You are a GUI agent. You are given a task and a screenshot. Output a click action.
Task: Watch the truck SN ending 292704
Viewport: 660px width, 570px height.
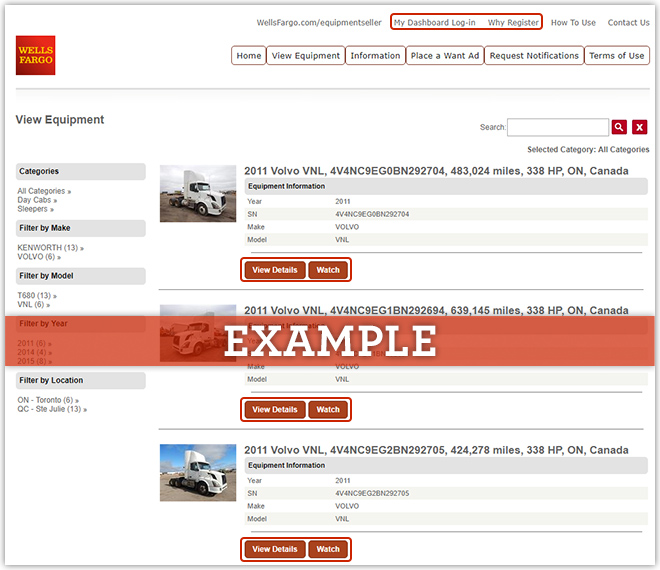[x=328, y=270]
